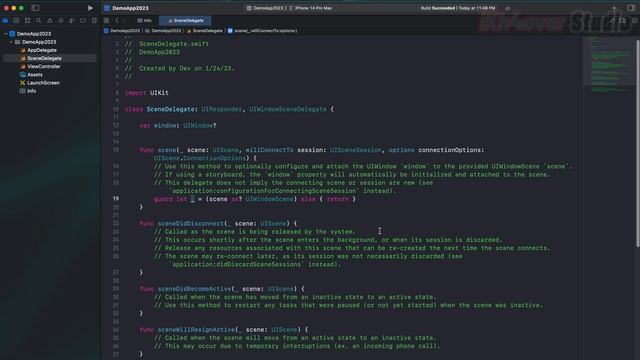Click 'UIScene.ConnectionOptions' type text
640x360 pixels.
tap(200, 158)
